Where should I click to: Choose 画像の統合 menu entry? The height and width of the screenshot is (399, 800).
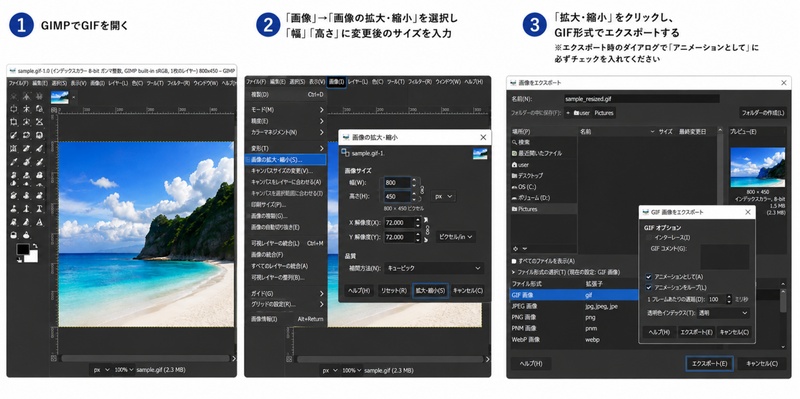click(286, 255)
